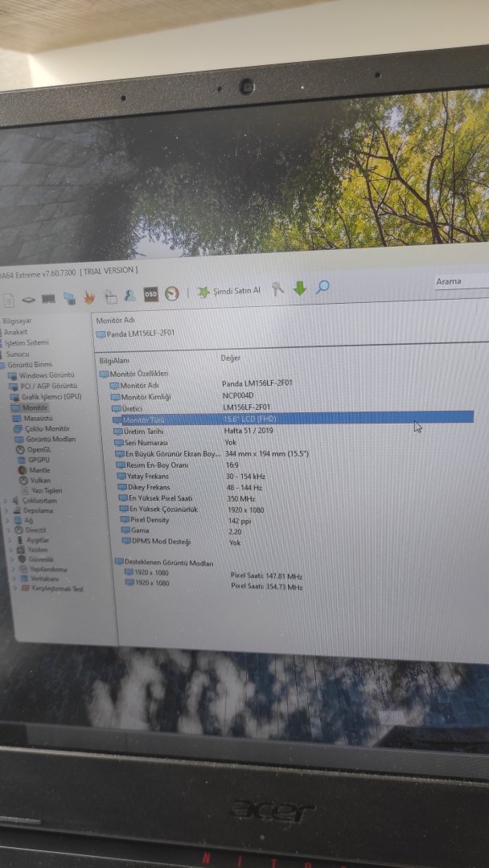Click the BilgiAlanı column header

[114, 361]
